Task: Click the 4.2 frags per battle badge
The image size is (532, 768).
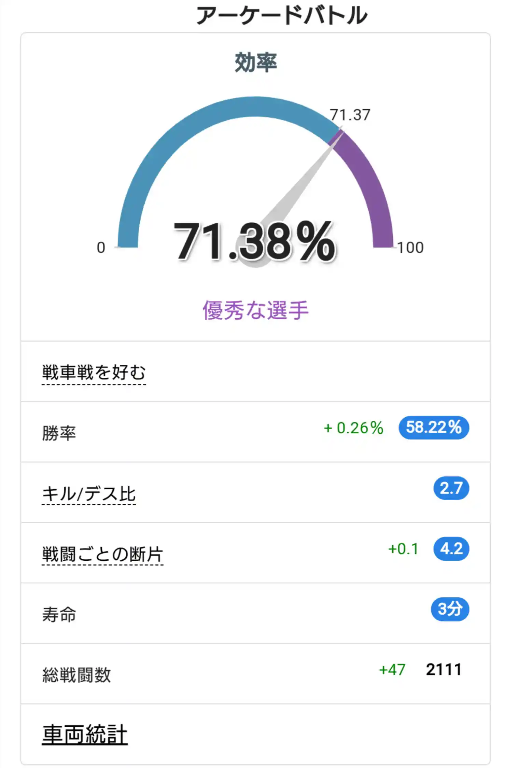Action: 451,549
